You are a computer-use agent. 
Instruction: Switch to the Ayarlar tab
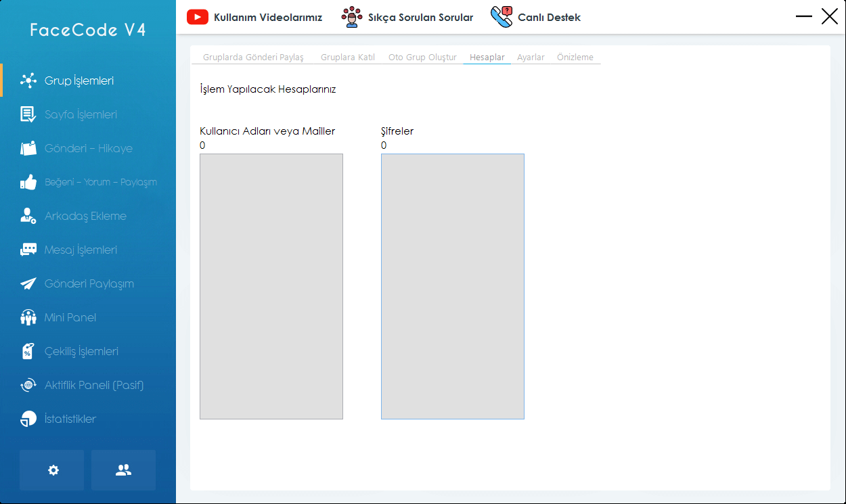[x=531, y=58]
